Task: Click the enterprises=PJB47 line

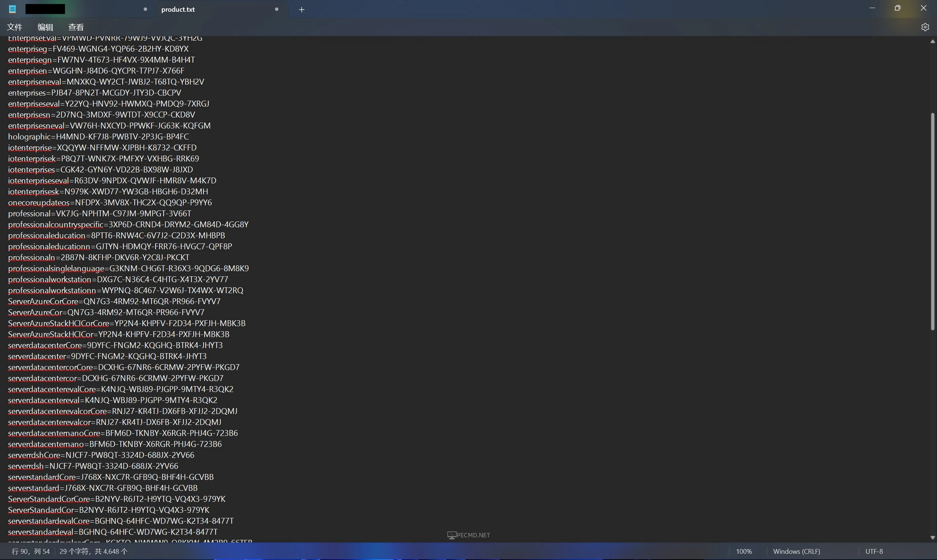Action: point(95,93)
